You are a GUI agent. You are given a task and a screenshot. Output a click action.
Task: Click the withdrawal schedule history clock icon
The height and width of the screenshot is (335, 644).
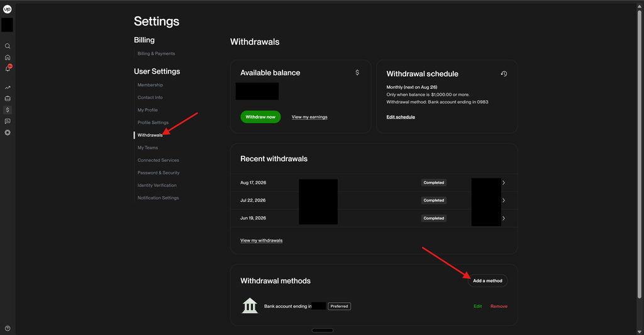[504, 74]
